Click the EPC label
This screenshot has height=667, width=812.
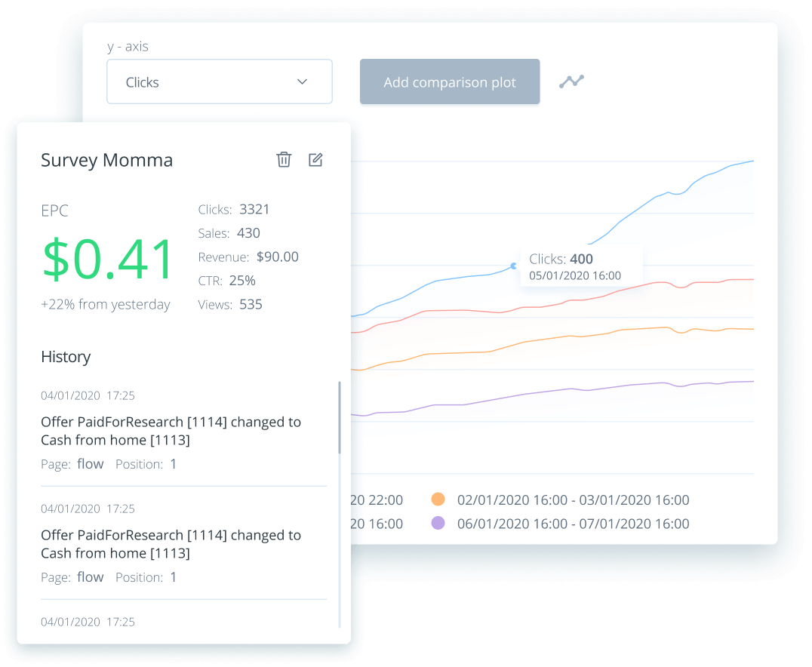tap(54, 211)
